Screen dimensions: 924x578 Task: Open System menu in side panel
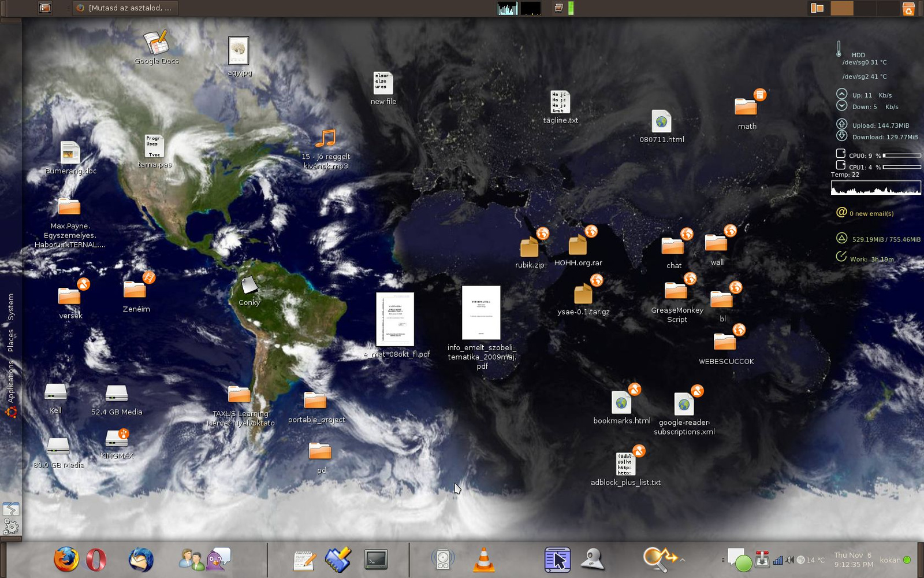10,307
